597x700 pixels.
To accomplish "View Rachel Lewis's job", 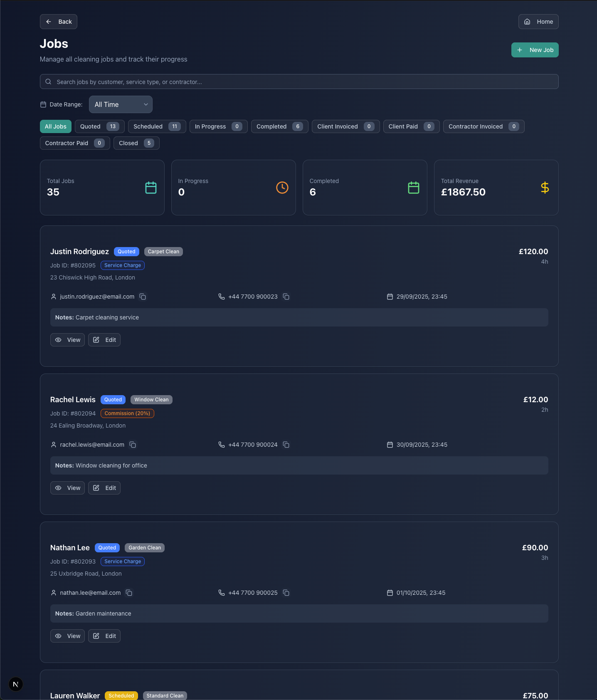I will [67, 488].
